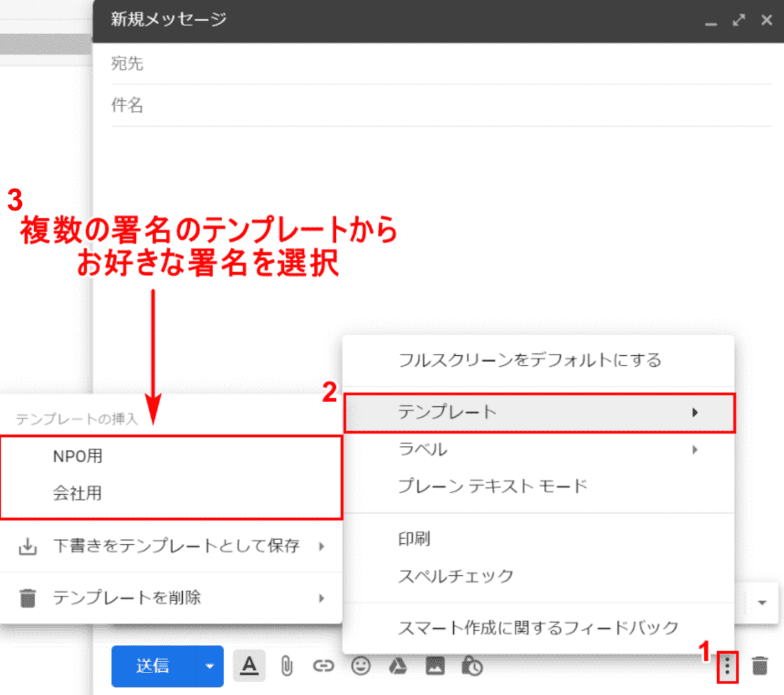Enable プレーン テキスト モード option
The height and width of the screenshot is (695, 784).
pyautogui.click(x=538, y=486)
